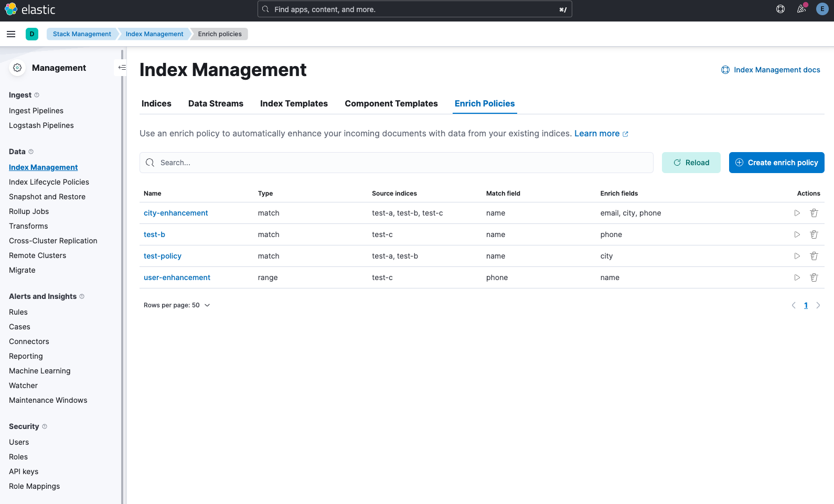Open Ingest Pipelines in the sidebar
This screenshot has width=834, height=504.
pyautogui.click(x=36, y=111)
